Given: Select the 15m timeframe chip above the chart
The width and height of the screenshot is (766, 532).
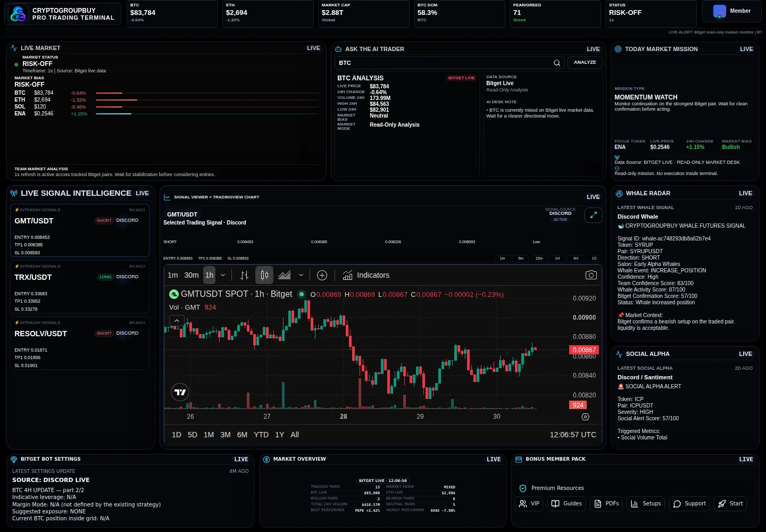Looking at the screenshot, I should pos(539,259).
